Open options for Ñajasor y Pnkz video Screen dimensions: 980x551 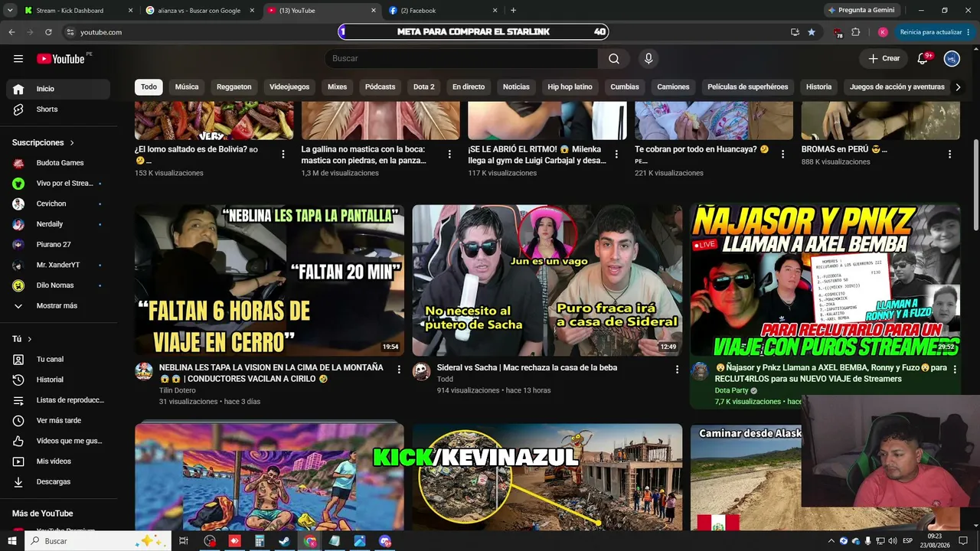(955, 369)
